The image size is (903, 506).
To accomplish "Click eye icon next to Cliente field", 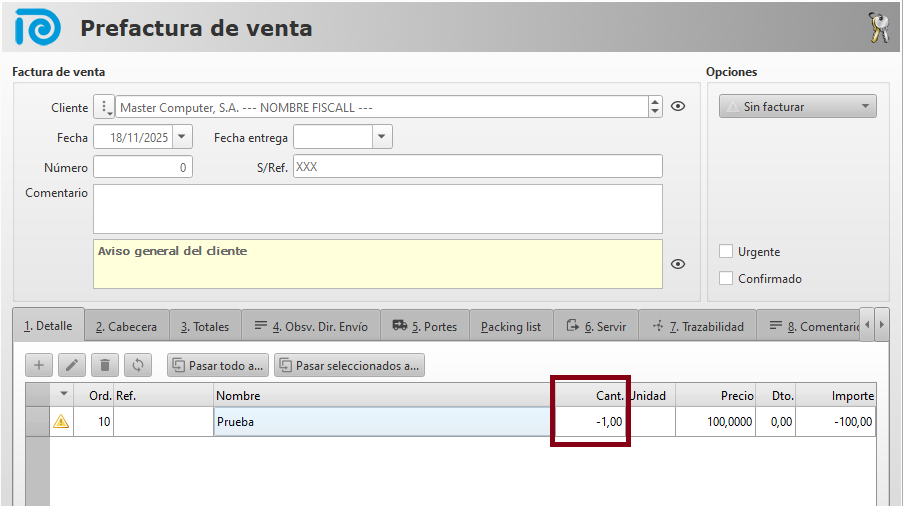I will click(x=678, y=107).
